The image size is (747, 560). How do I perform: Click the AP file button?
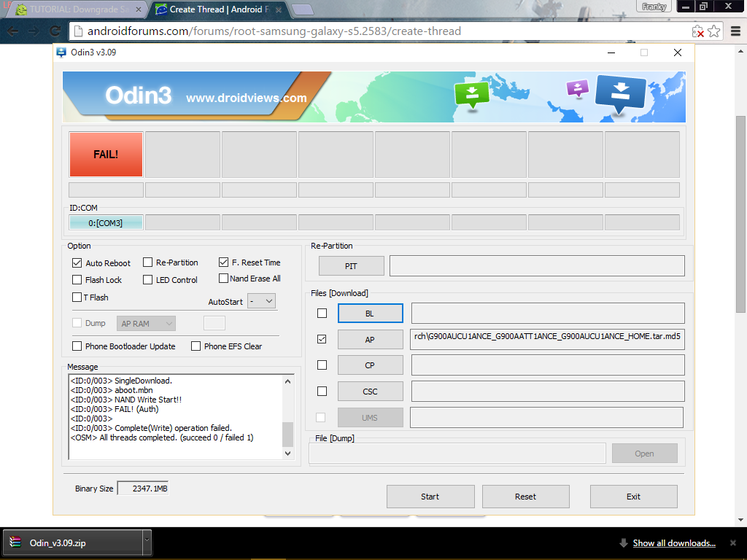(370, 340)
